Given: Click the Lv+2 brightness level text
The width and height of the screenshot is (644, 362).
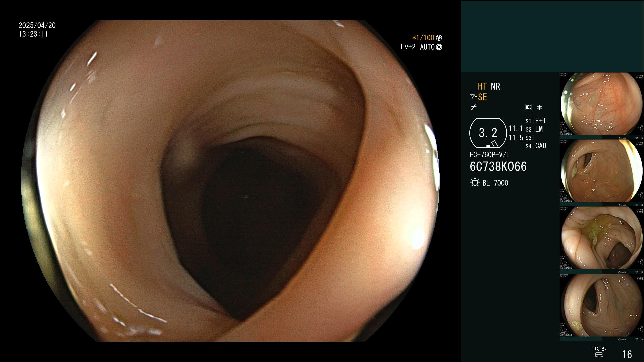Looking at the screenshot, I should pos(408,47).
